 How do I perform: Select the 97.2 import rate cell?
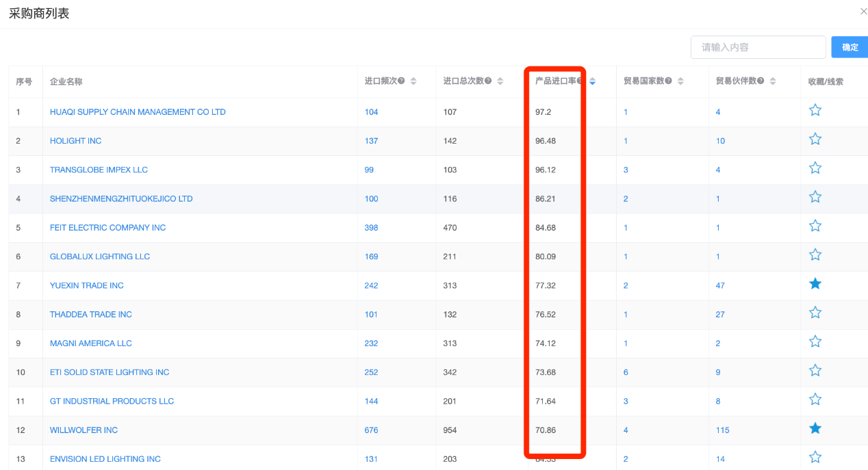coord(543,112)
